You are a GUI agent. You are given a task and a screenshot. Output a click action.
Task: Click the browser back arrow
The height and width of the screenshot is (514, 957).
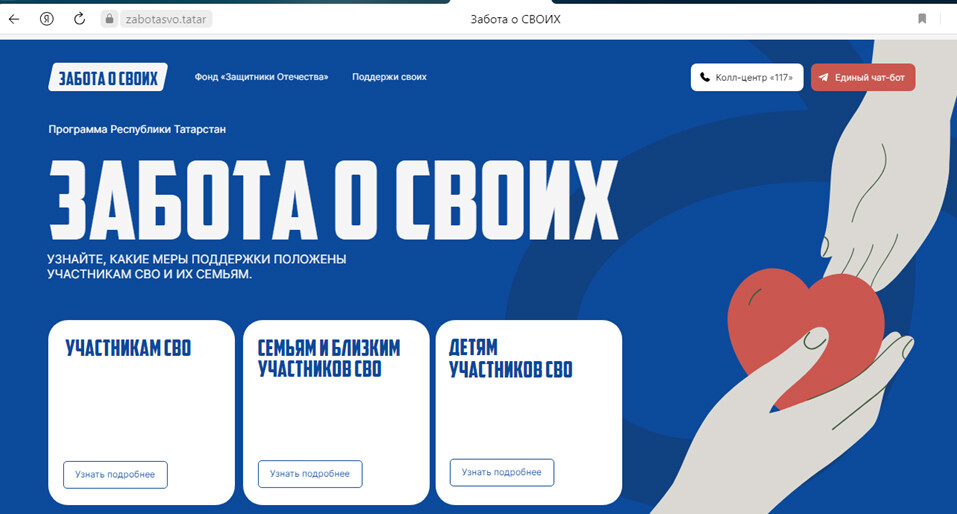tap(14, 19)
